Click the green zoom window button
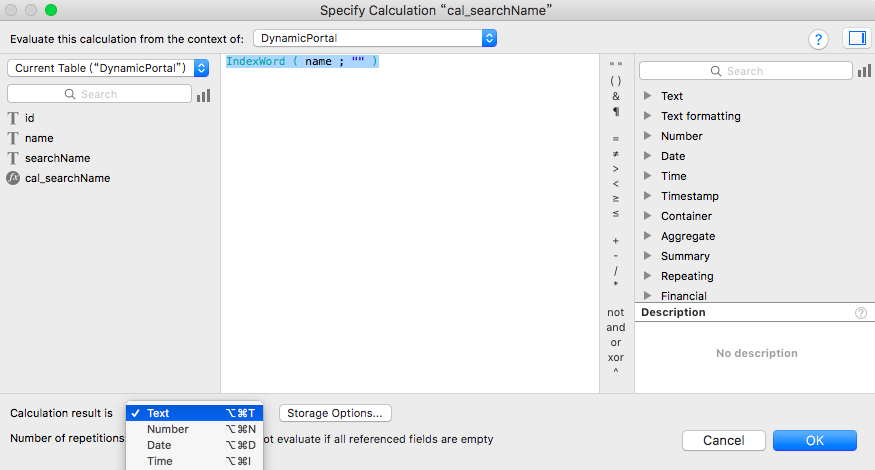 pyautogui.click(x=51, y=10)
